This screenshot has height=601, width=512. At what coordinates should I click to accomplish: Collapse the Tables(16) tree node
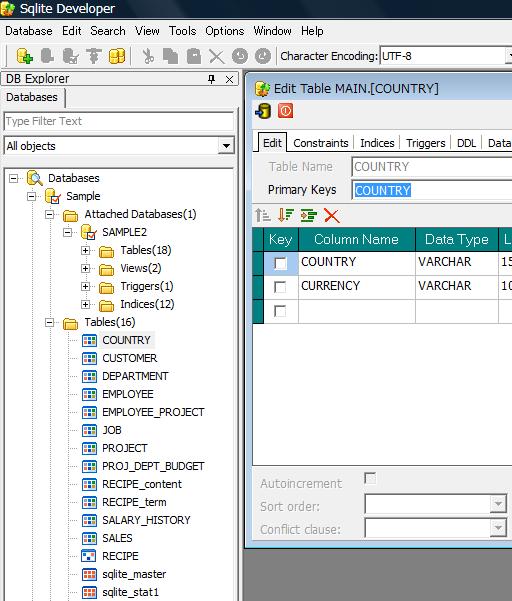[49, 322]
